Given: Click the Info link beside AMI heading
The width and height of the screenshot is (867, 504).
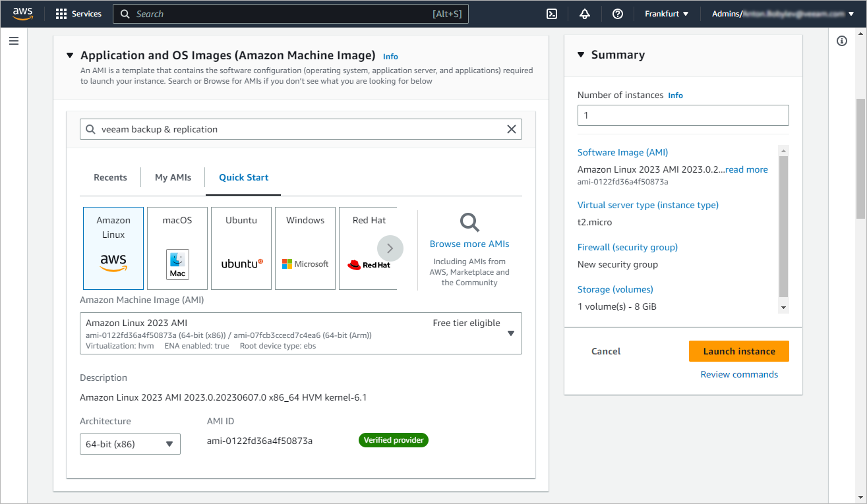Looking at the screenshot, I should click(390, 57).
